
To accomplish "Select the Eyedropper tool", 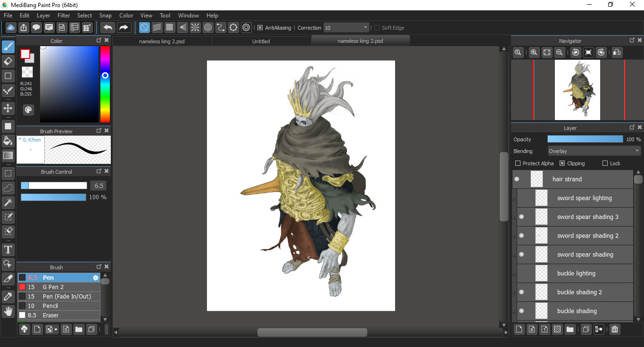I will 8,296.
